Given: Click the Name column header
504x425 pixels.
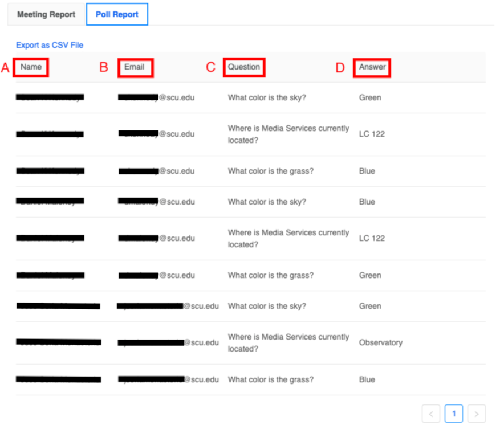Looking at the screenshot, I should (31, 67).
